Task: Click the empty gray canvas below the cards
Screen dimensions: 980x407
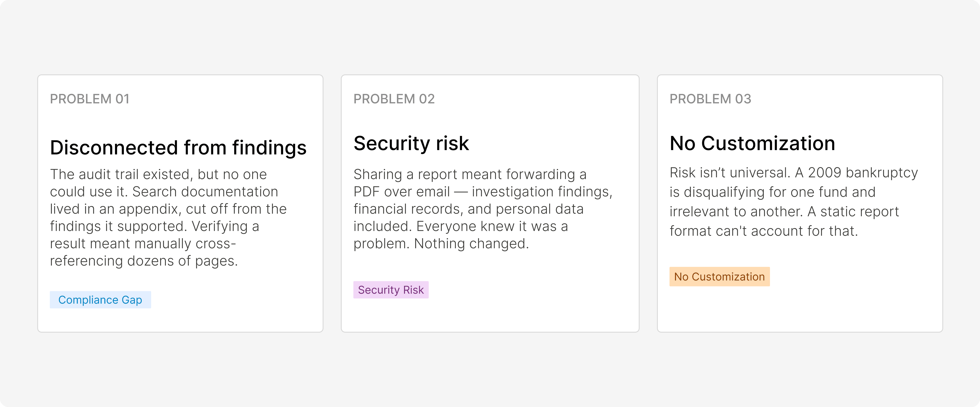Action: (490, 369)
